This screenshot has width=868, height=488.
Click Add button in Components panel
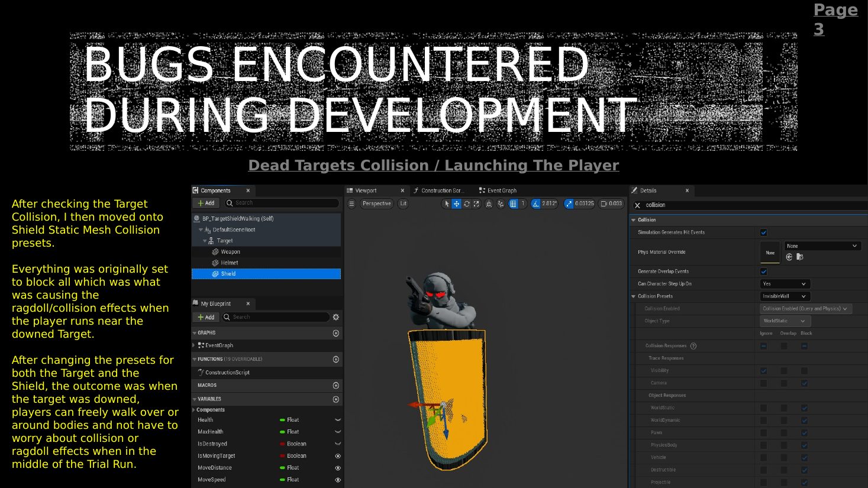pyautogui.click(x=206, y=203)
